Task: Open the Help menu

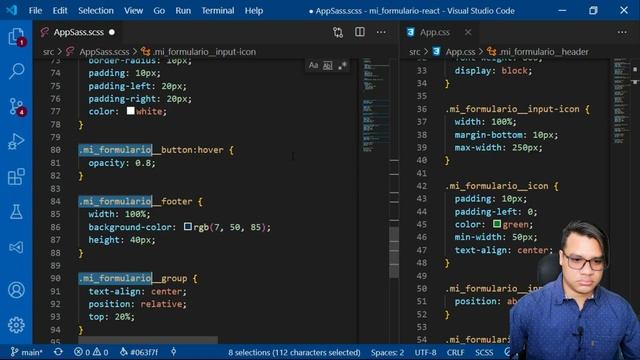Action: (x=254, y=11)
